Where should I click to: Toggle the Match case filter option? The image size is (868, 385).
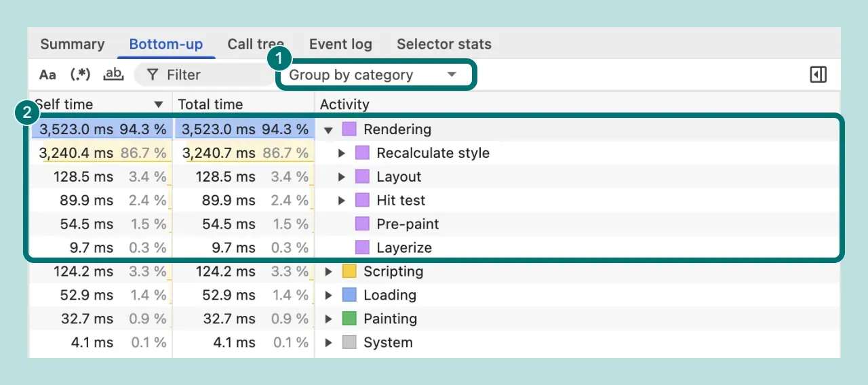[x=47, y=75]
